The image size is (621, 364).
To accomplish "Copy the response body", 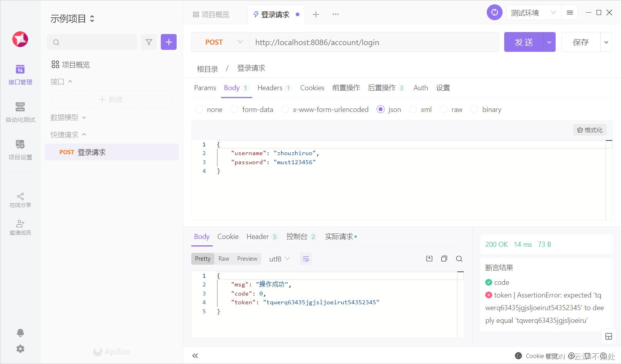I will click(444, 258).
